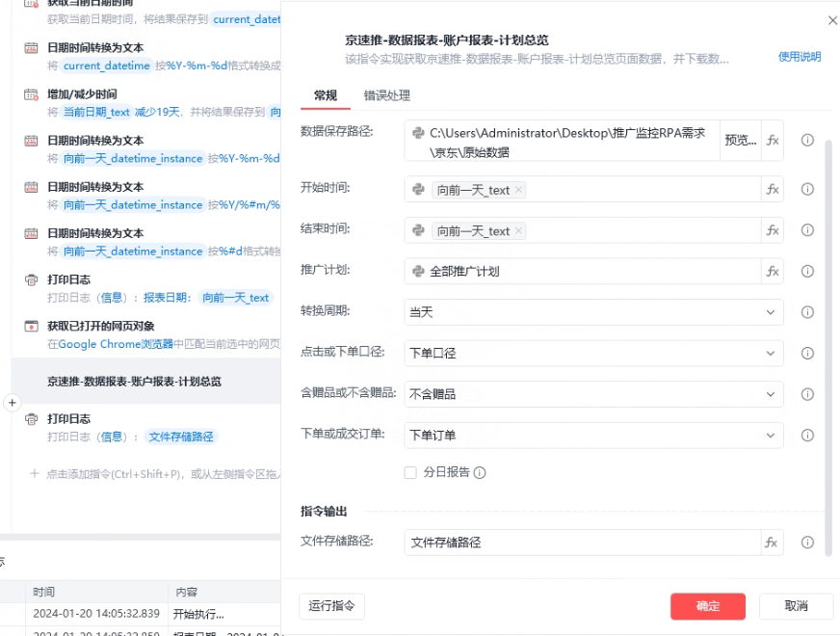Click the 内容 log column header
The image size is (840, 636).
pyautogui.click(x=225, y=592)
